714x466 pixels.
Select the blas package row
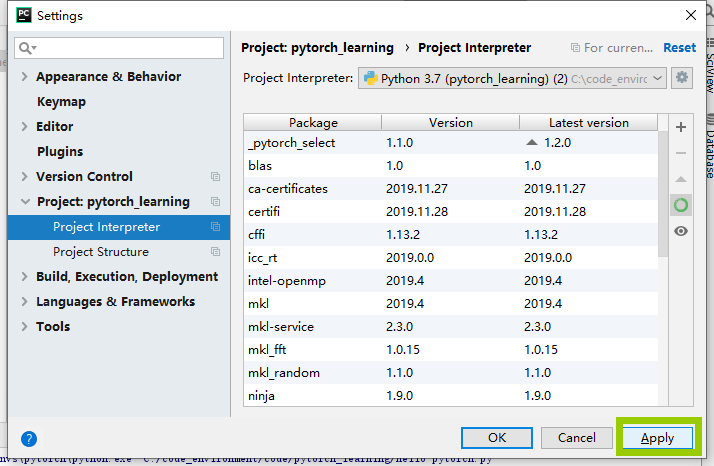[451, 166]
